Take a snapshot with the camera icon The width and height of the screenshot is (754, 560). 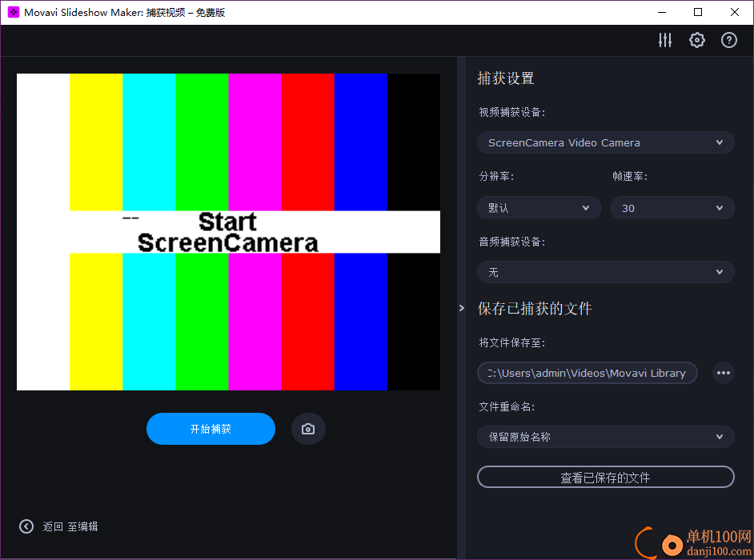[x=308, y=429]
